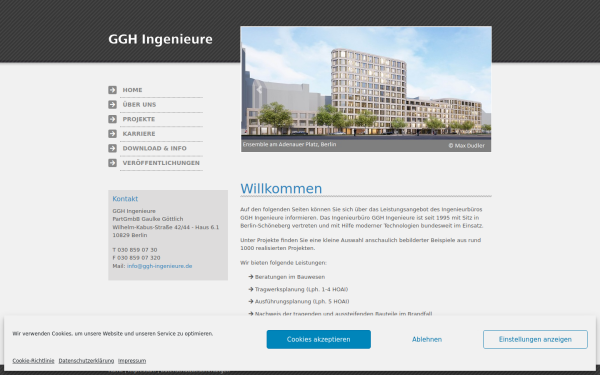The height and width of the screenshot is (375, 600).
Task: Click the 'Beratungen im Bauwesen' list item
Action: point(290,277)
